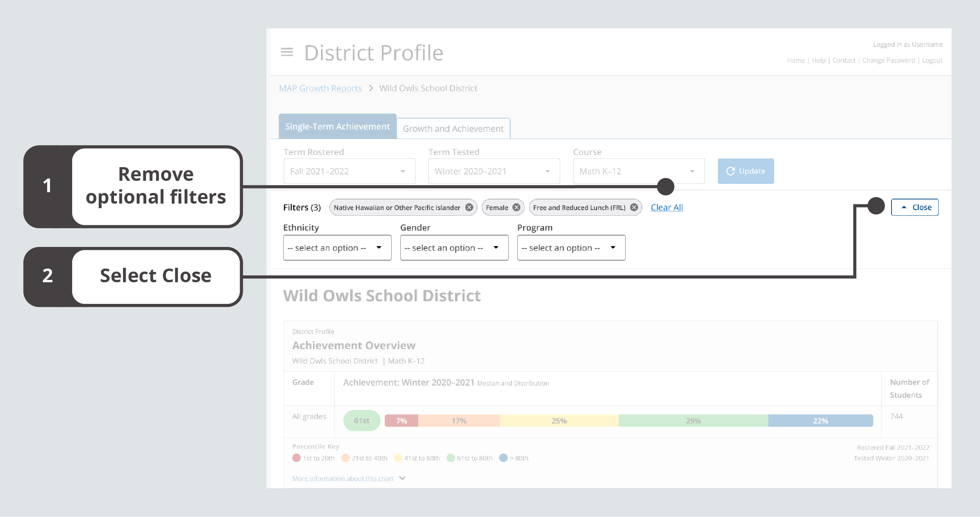Screen dimensions: 980x517
Task: Switch to the Growth and Achievement tab
Action: [453, 128]
